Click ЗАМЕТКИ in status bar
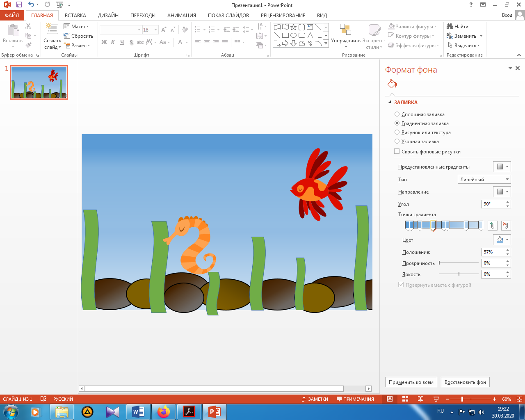This screenshot has height=420, width=525. pos(315,399)
